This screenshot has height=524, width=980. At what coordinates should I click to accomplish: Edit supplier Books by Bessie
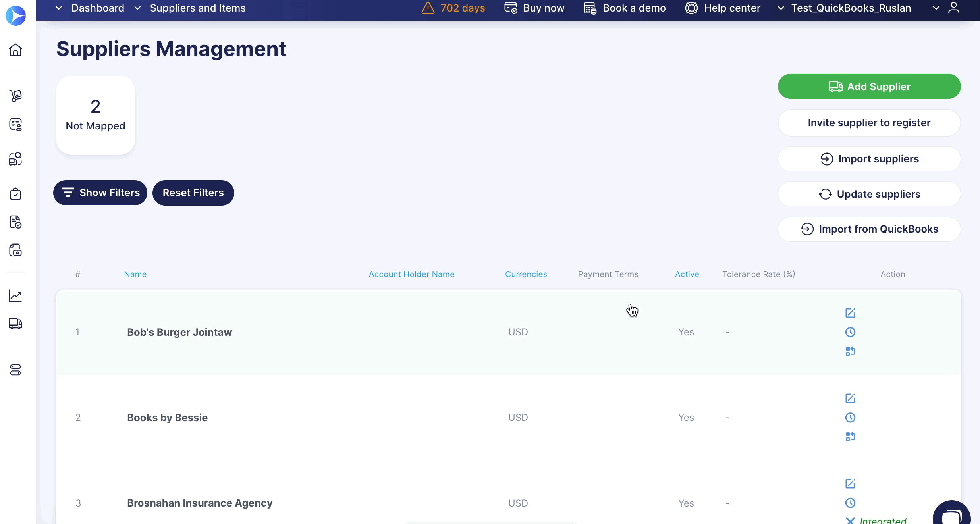850,398
